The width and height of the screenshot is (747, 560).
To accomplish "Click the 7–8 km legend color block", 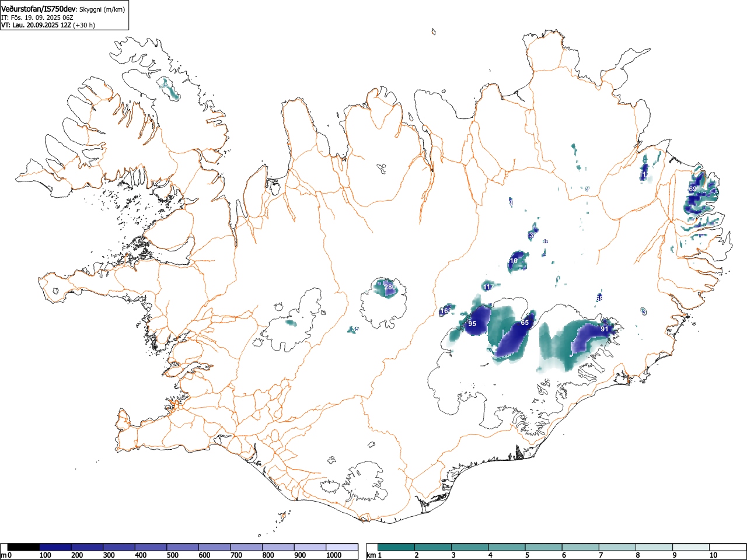I will click(617, 547).
